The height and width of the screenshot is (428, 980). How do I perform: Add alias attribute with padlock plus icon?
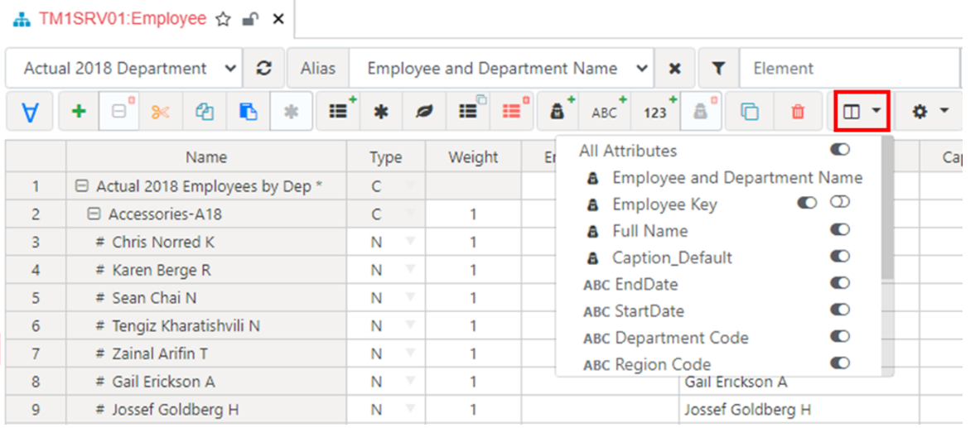click(x=558, y=112)
